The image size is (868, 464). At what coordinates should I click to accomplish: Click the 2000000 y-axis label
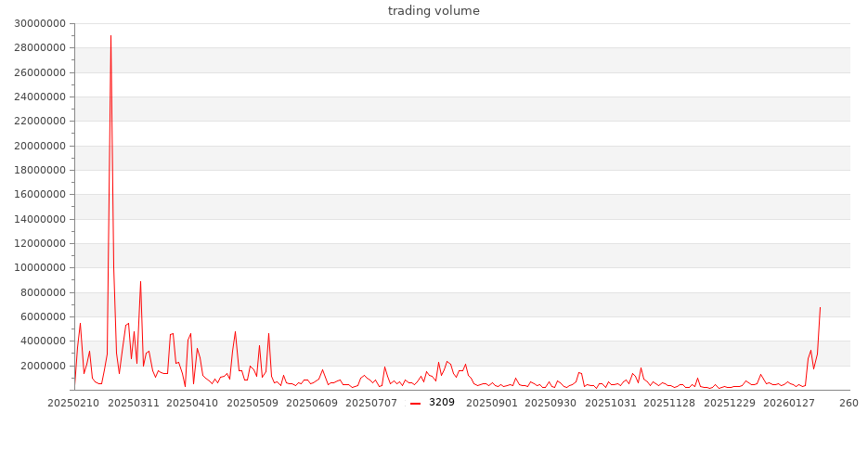44,366
